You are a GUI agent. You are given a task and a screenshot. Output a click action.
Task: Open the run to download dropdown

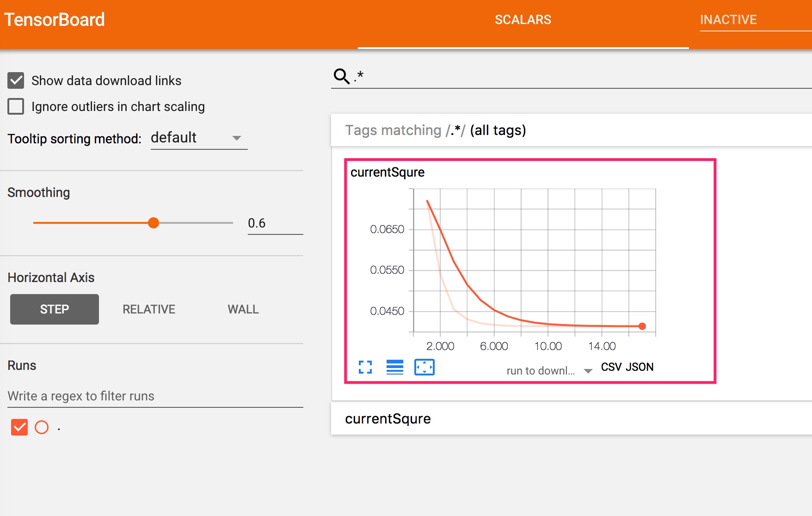pos(549,370)
